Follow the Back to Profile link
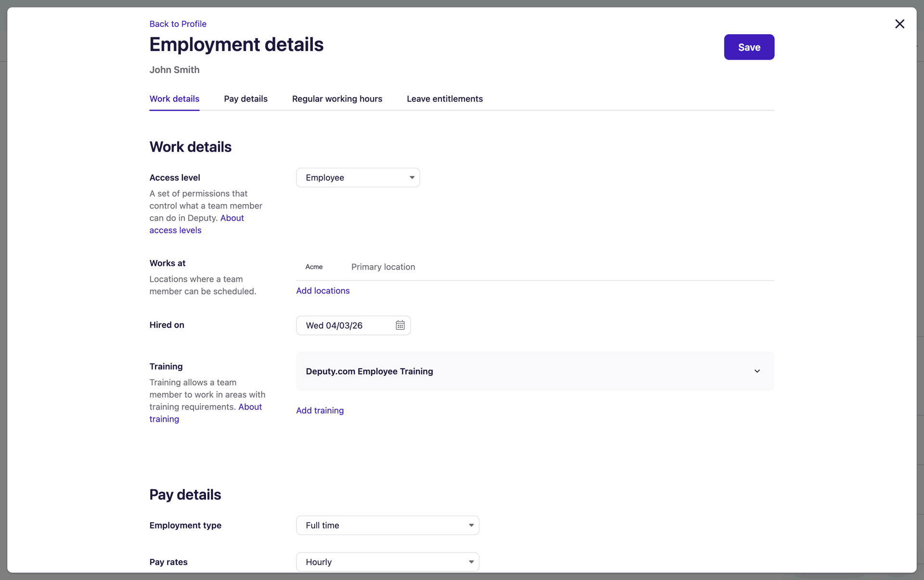 click(x=178, y=24)
